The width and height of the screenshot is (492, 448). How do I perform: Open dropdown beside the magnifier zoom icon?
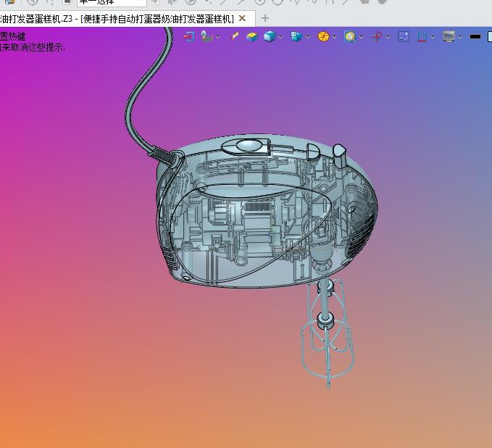361,38
